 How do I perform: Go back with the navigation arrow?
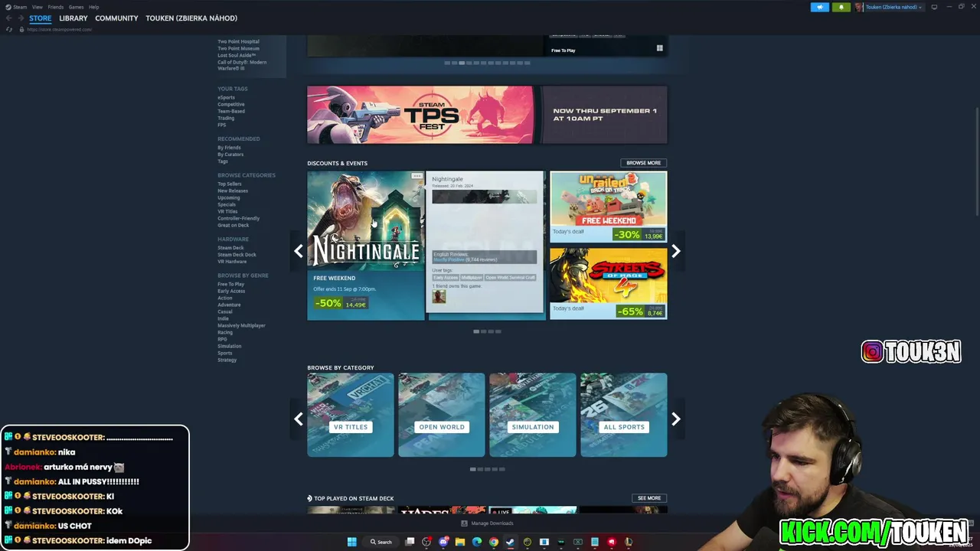click(x=8, y=18)
